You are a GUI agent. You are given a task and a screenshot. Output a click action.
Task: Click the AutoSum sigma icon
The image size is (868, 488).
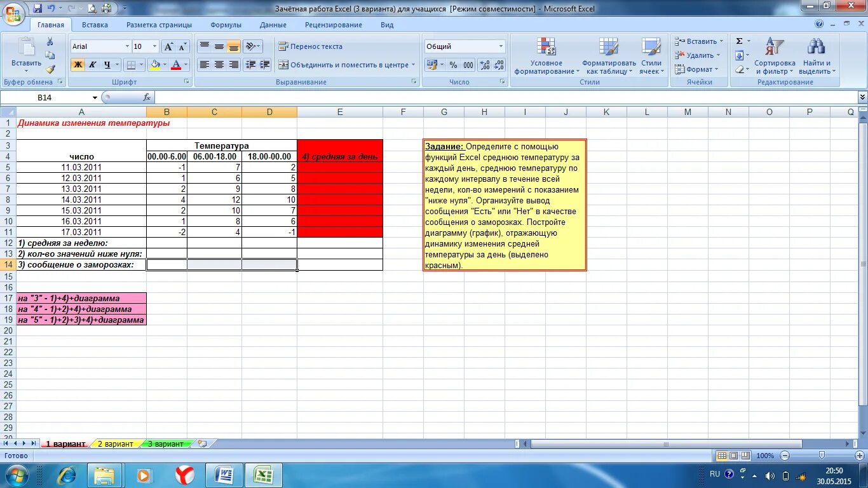pos(739,41)
